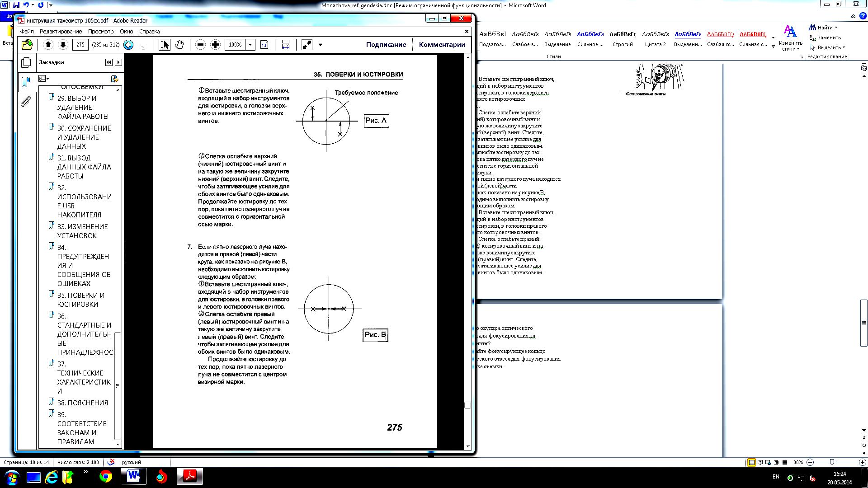Open the attachments panel with the paperclip icon

point(26,101)
